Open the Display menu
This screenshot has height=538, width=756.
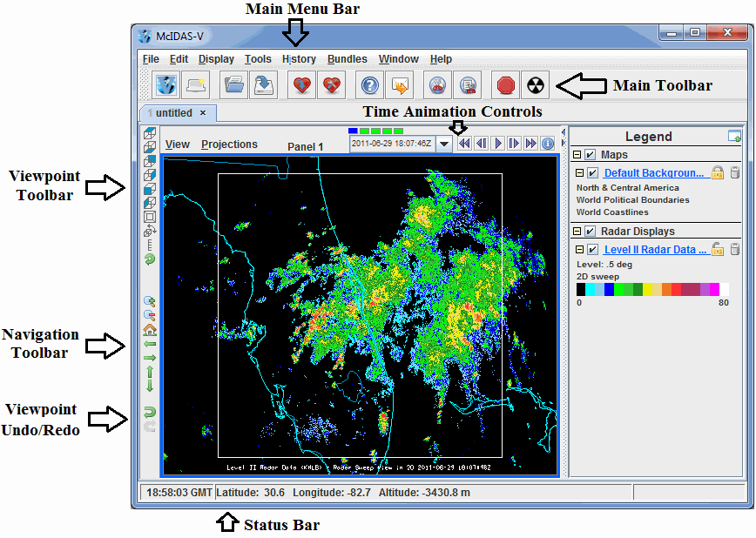tap(216, 59)
